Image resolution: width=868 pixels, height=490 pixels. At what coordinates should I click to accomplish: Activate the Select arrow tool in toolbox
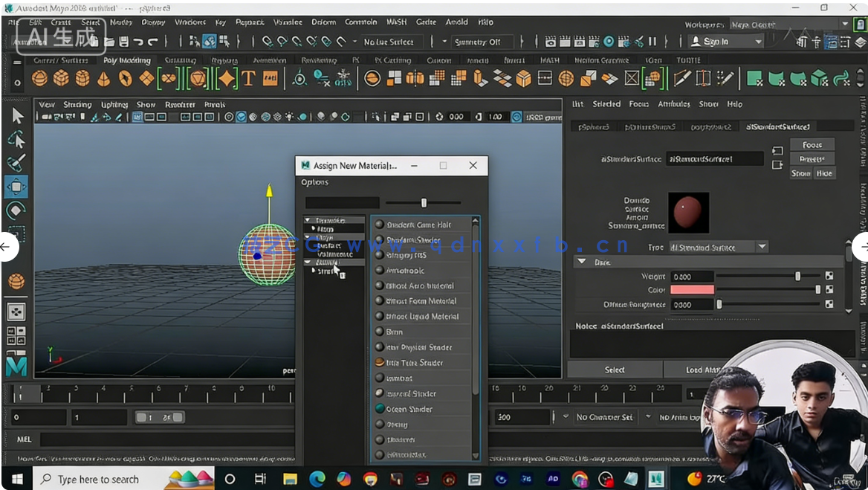tap(17, 115)
